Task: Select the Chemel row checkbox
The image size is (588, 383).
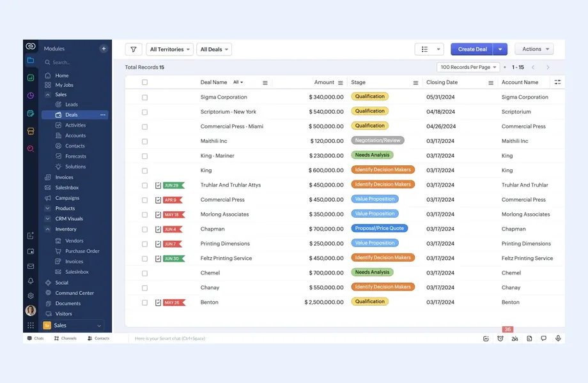Action: click(x=144, y=273)
